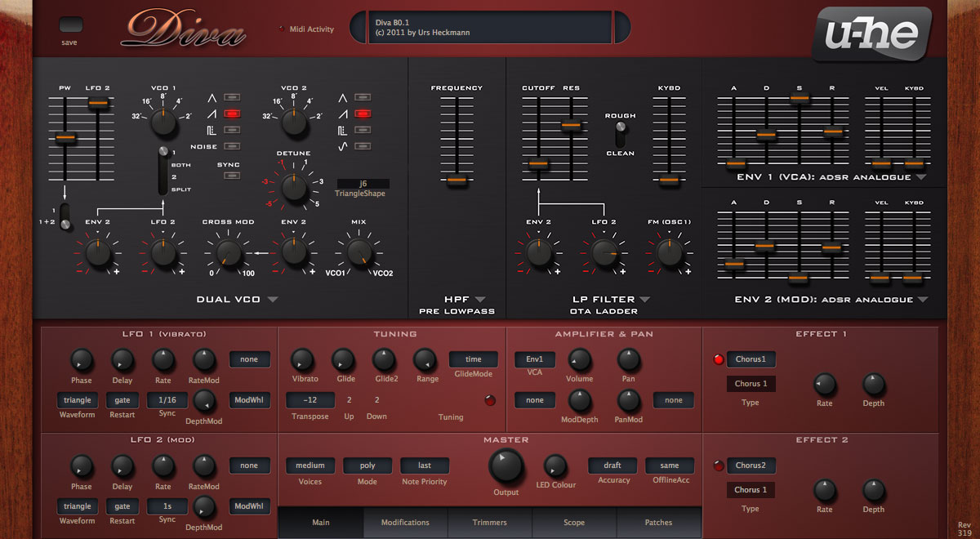Image resolution: width=980 pixels, height=539 pixels.
Task: Switch to the Trimmers tab
Action: point(490,523)
